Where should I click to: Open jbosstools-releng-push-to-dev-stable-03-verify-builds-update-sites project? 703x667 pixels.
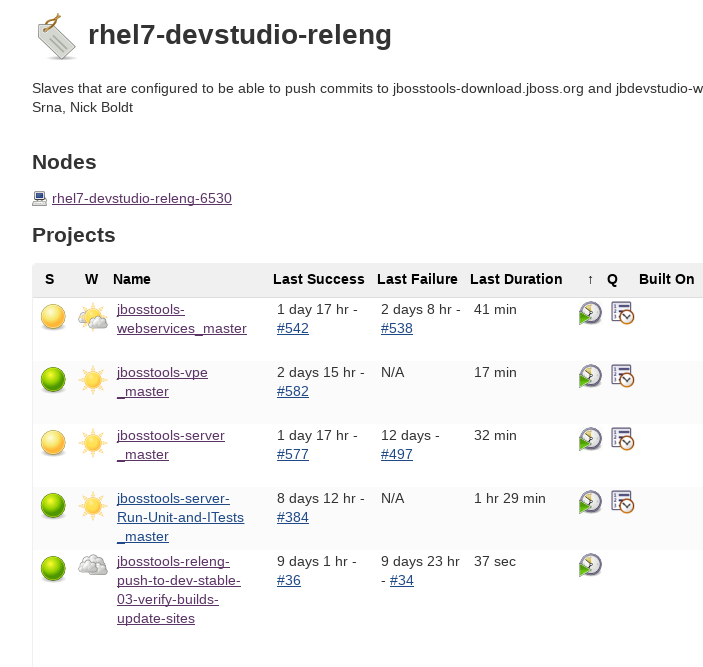(x=178, y=590)
